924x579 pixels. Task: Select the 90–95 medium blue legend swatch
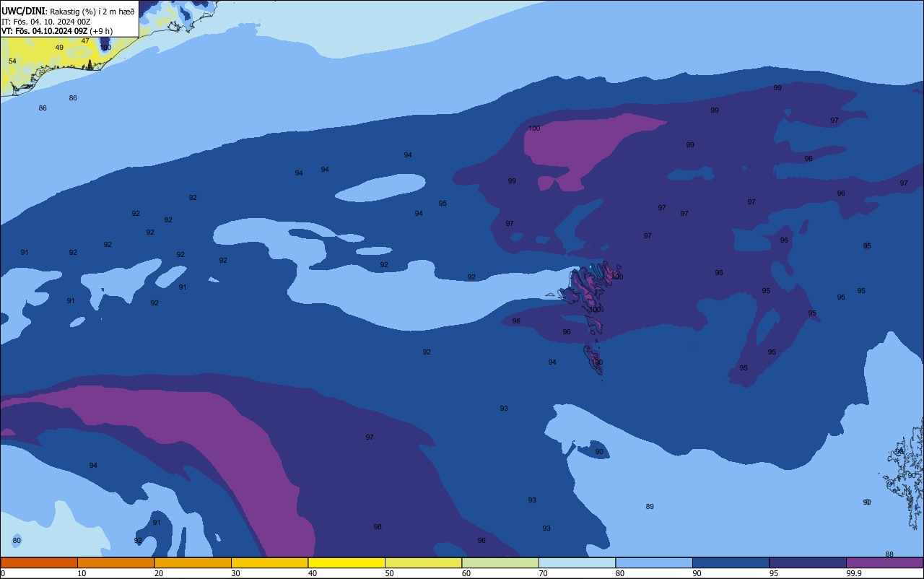(x=731, y=562)
